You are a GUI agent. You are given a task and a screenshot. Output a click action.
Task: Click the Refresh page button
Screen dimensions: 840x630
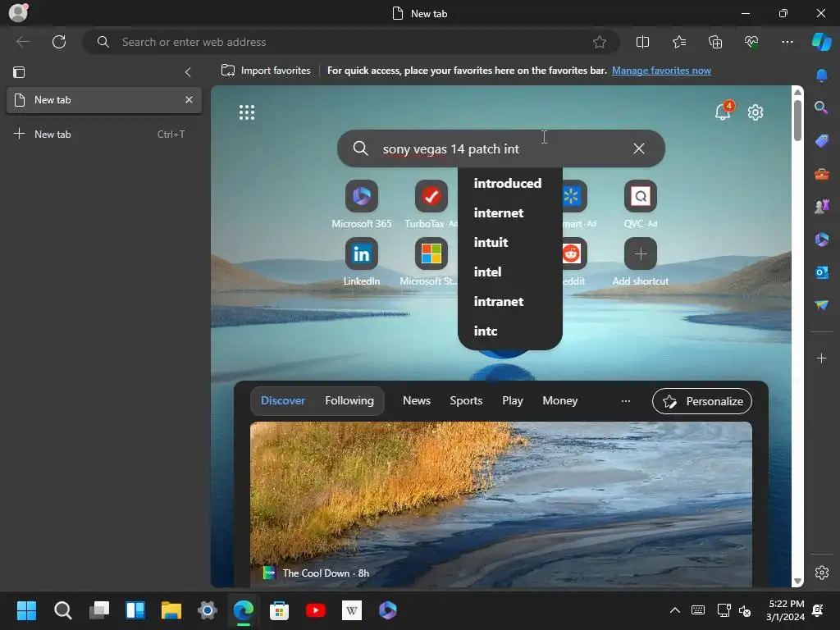pos(59,42)
